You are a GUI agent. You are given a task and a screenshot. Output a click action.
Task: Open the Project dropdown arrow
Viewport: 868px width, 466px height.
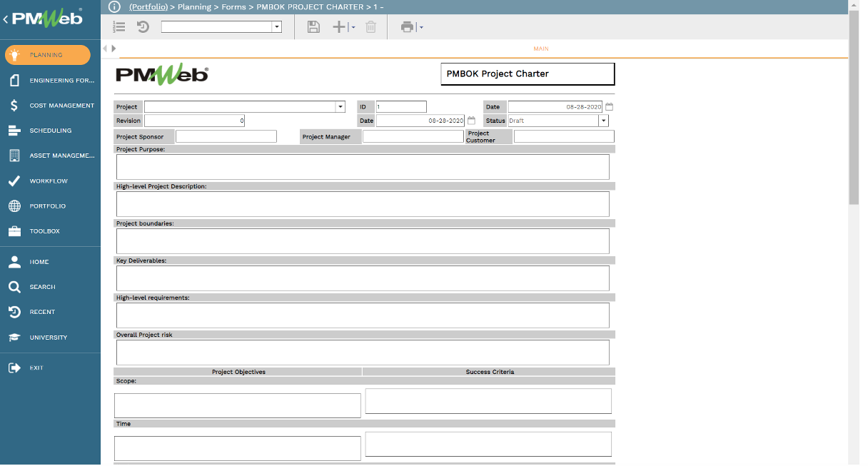pos(340,107)
